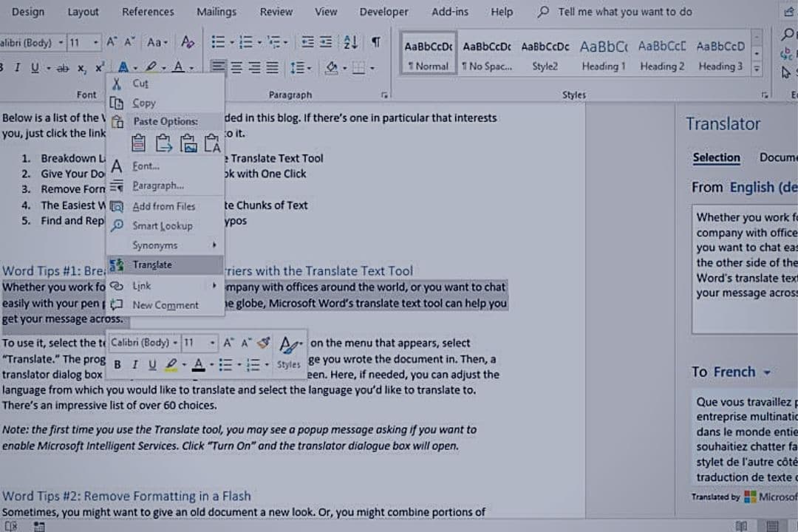Open Text Effects in the Font group
The width and height of the screenshot is (798, 532).
click(x=123, y=67)
